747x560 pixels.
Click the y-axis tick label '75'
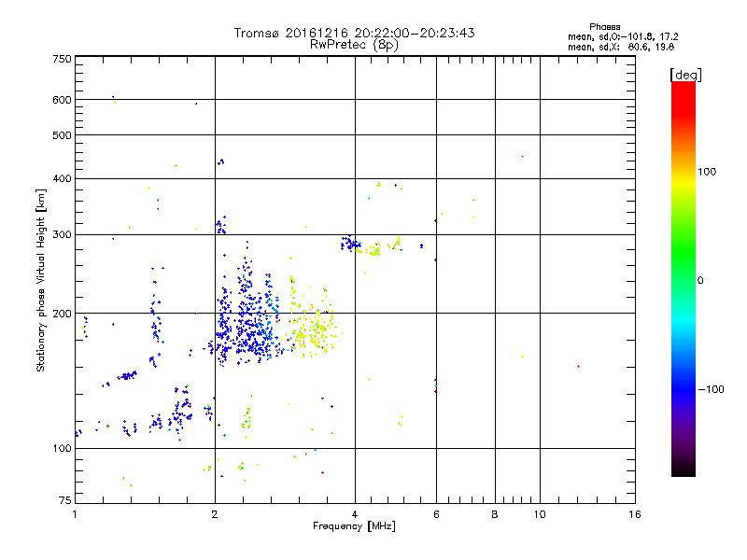(x=65, y=500)
